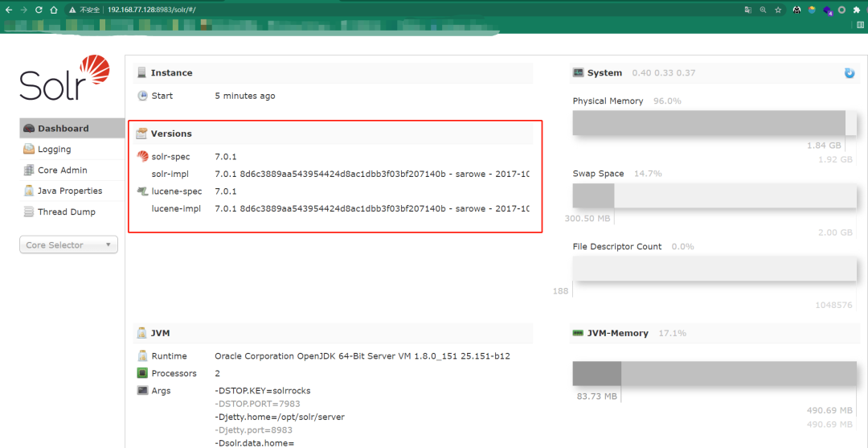Image resolution: width=868 pixels, height=448 pixels.
Task: Click the 2.00 GB swap total
Action: (x=835, y=232)
